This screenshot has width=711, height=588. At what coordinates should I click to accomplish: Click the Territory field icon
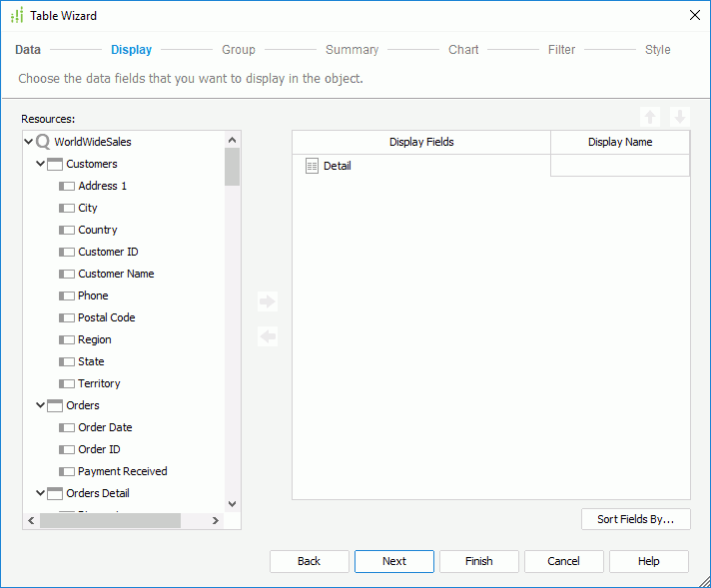point(67,383)
